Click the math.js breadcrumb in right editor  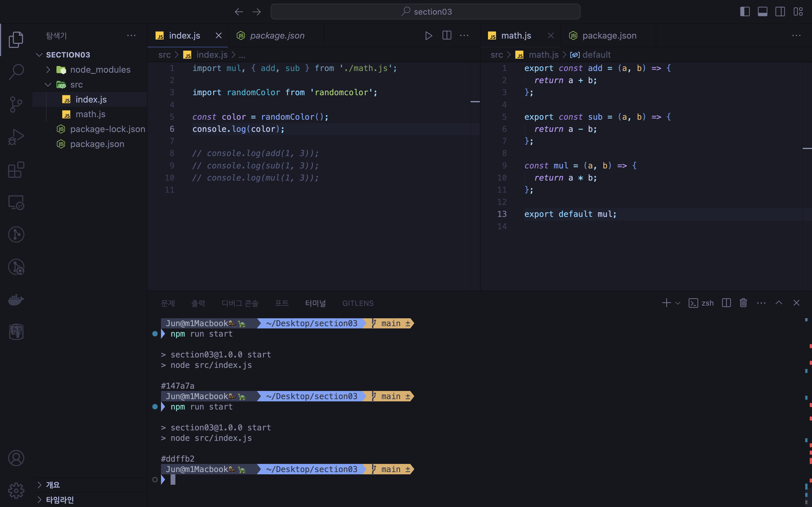(543, 55)
